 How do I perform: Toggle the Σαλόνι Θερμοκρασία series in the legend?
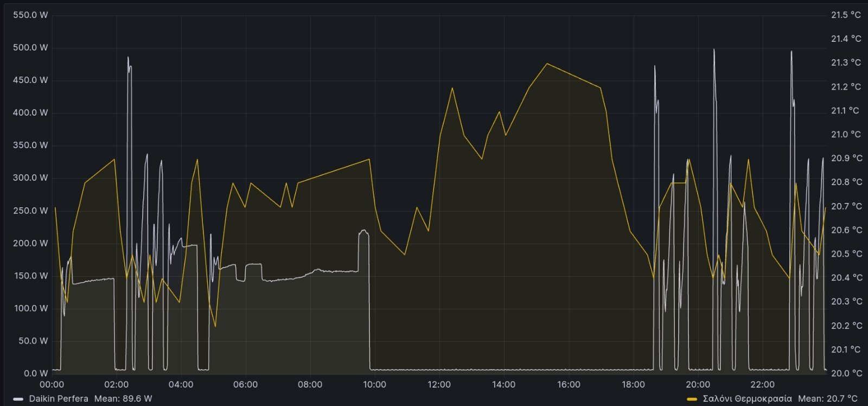747,398
